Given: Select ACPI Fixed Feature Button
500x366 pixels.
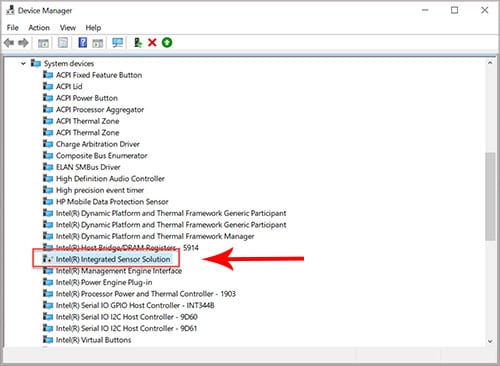Looking at the screenshot, I should point(99,75).
